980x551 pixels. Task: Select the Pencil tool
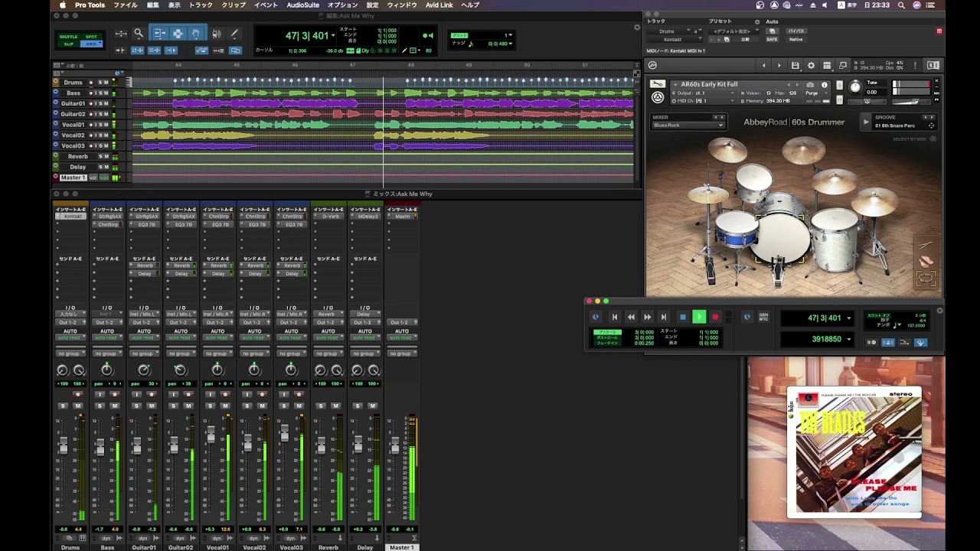234,34
